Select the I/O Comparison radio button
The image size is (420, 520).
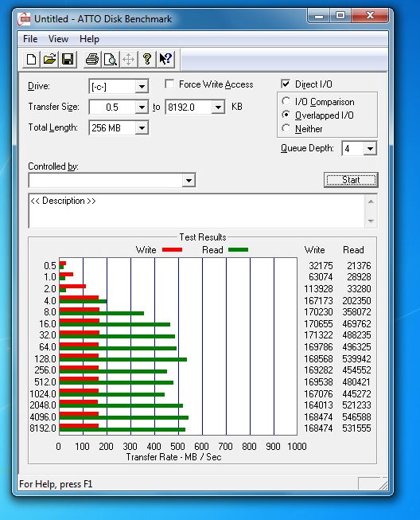tap(286, 101)
